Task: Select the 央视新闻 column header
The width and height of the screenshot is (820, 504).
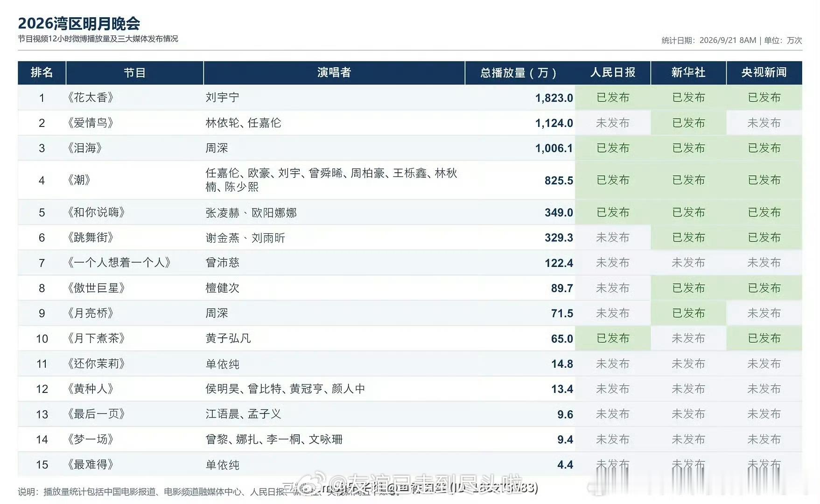Action: point(764,72)
